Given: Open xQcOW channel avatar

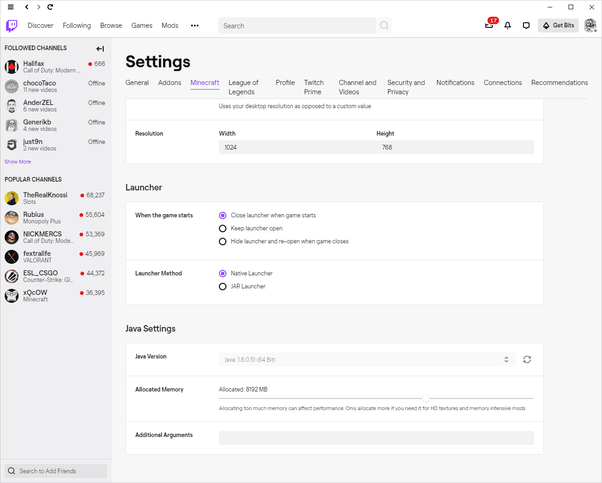Looking at the screenshot, I should coord(12,296).
